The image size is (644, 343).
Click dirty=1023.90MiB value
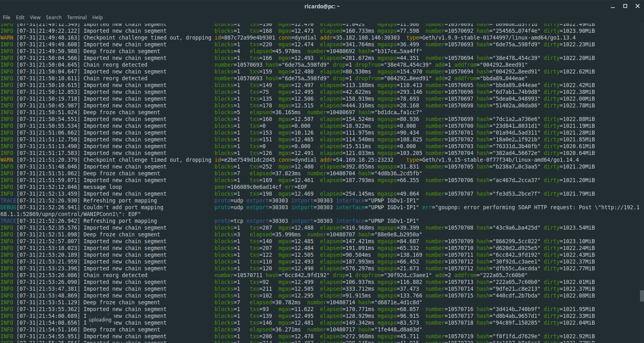coord(569,31)
